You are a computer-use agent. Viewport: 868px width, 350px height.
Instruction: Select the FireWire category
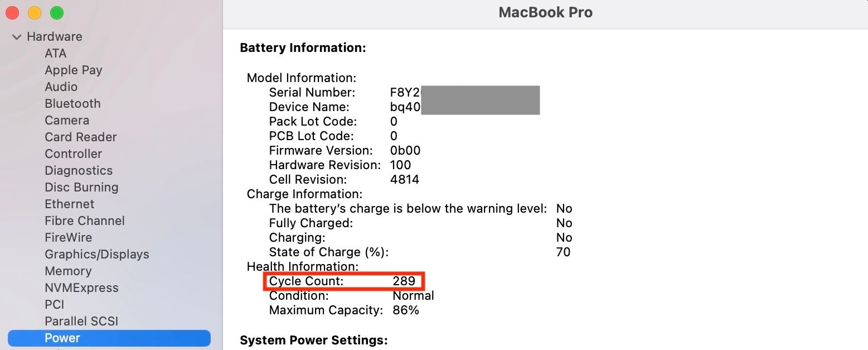(x=69, y=237)
